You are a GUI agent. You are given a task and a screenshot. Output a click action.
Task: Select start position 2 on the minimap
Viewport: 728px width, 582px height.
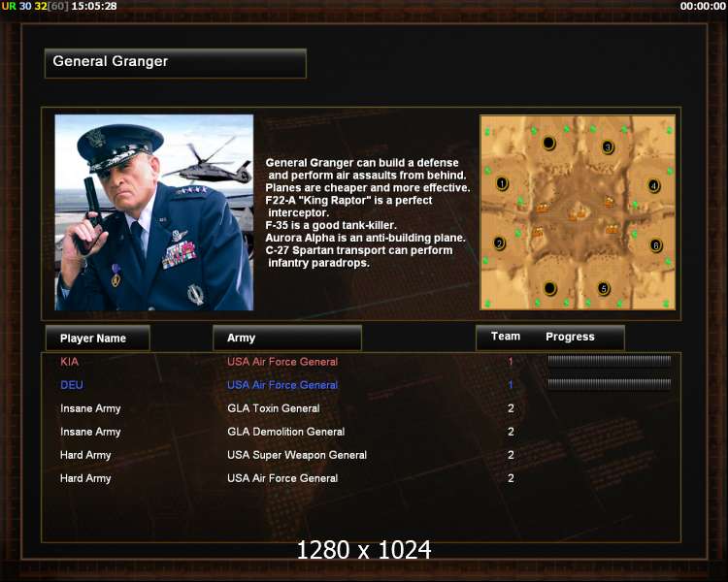click(x=500, y=243)
